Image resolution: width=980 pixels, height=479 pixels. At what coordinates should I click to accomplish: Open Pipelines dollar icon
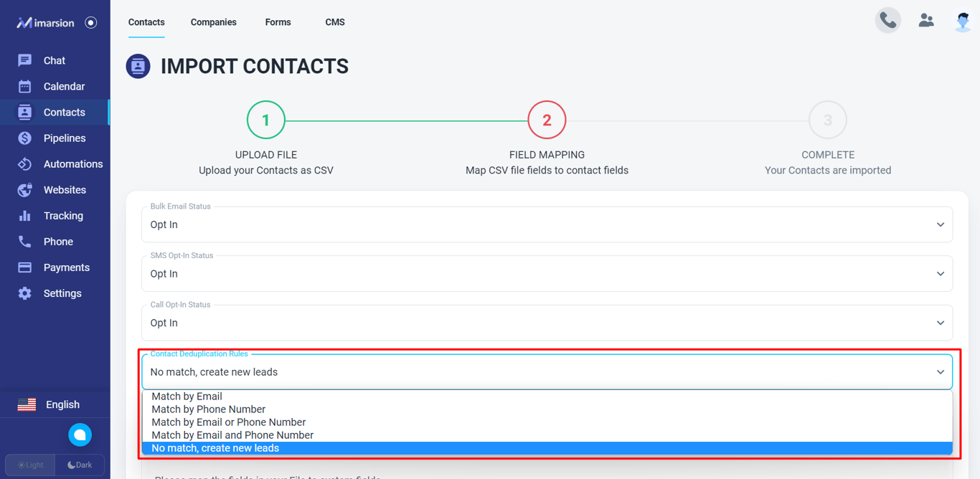point(24,138)
